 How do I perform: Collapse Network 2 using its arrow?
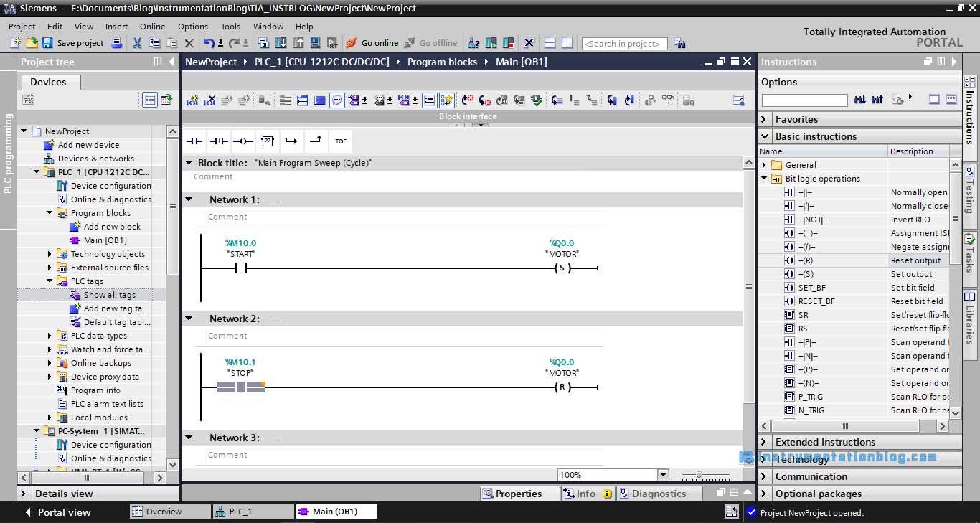click(x=189, y=319)
